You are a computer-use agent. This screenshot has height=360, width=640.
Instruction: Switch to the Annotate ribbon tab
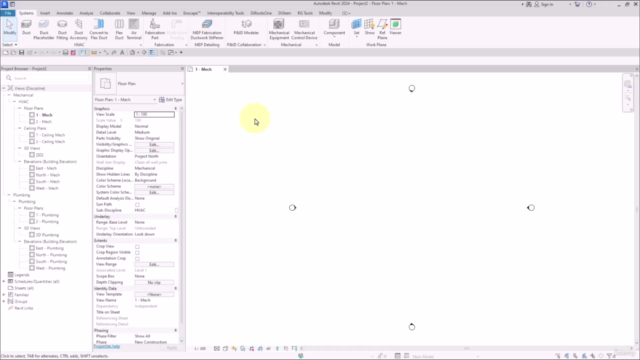tap(64, 13)
